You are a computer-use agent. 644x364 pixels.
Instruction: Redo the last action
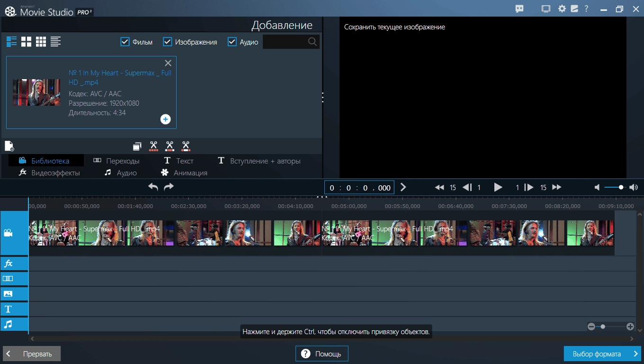pyautogui.click(x=169, y=187)
